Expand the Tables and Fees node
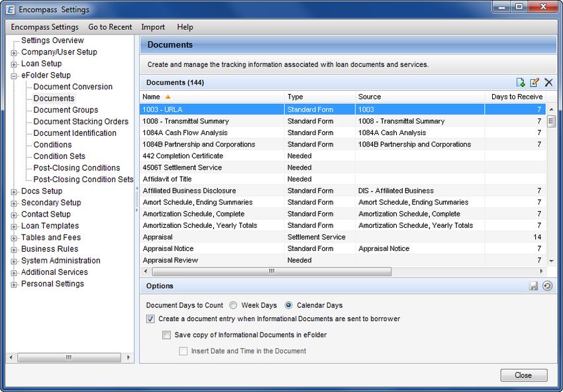Image resolution: width=563 pixels, height=392 pixels. click(x=14, y=238)
